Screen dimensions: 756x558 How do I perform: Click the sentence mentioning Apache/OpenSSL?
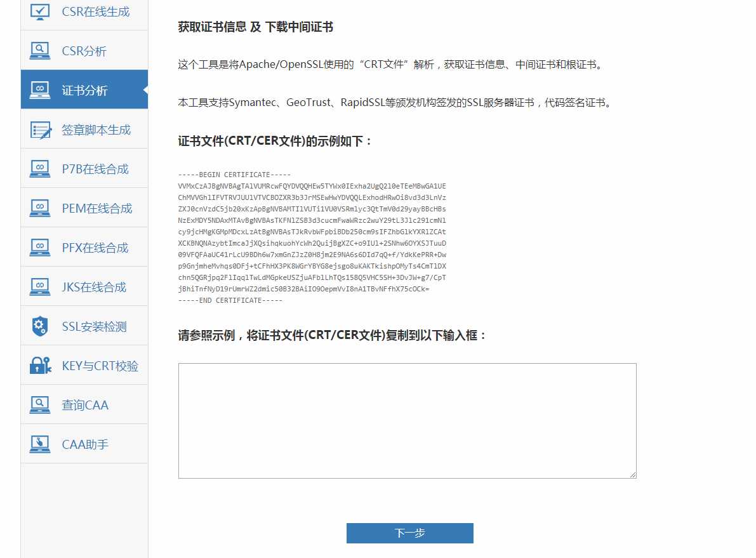[391, 65]
